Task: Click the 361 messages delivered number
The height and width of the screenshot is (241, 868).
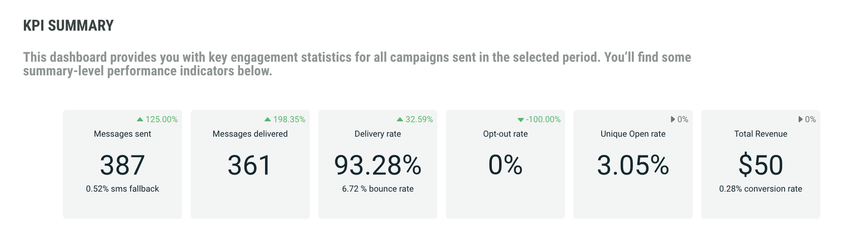Action: pos(250,165)
